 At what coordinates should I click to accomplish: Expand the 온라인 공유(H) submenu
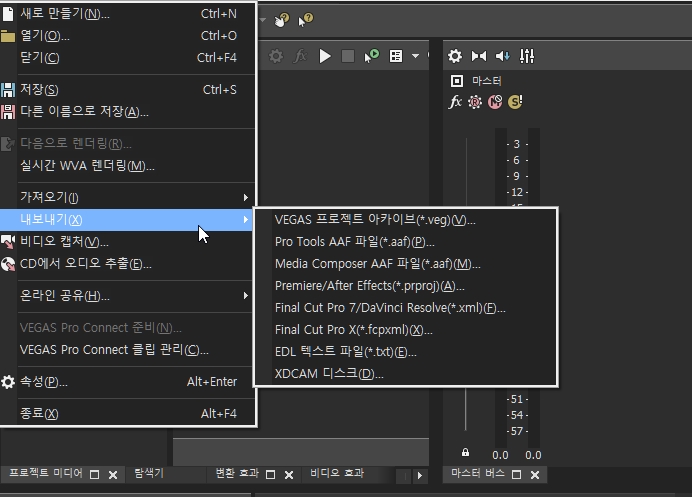[x=128, y=295]
